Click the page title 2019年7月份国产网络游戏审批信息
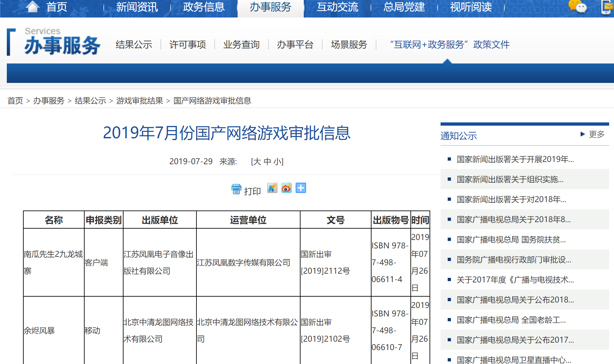The height and width of the screenshot is (364, 614). (x=227, y=133)
